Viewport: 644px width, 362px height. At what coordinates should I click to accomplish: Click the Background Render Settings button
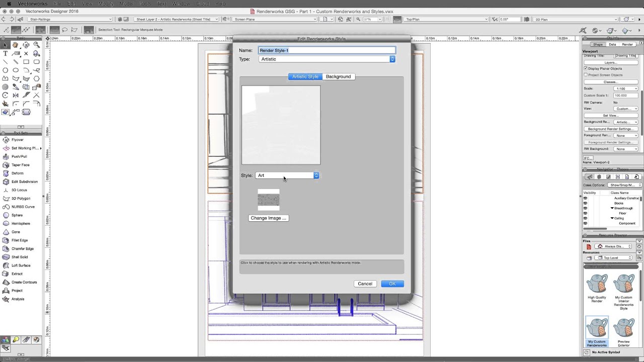click(610, 129)
